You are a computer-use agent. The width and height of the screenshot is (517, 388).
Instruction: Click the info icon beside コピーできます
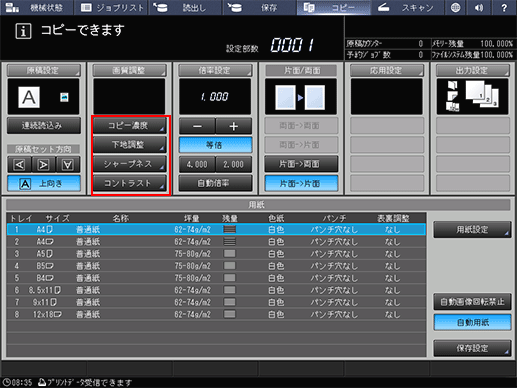pos(23,31)
